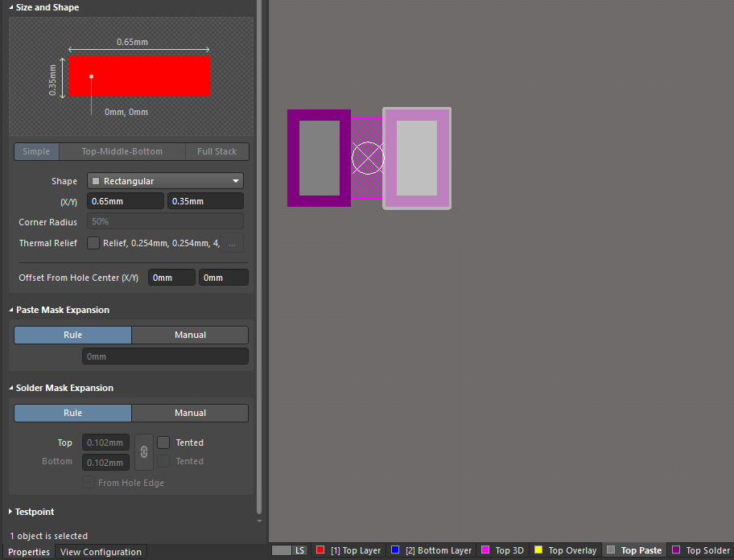Click the blue Bottom Layer swatch
Viewport: 734px width, 560px height.
pos(394,550)
